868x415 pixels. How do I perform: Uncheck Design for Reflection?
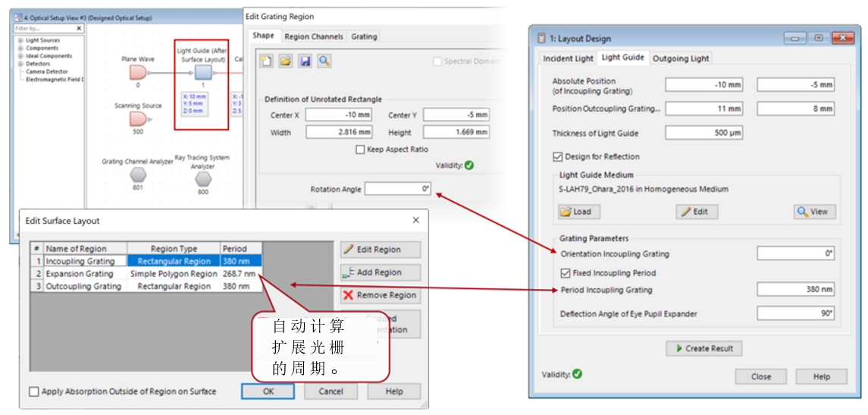(557, 157)
